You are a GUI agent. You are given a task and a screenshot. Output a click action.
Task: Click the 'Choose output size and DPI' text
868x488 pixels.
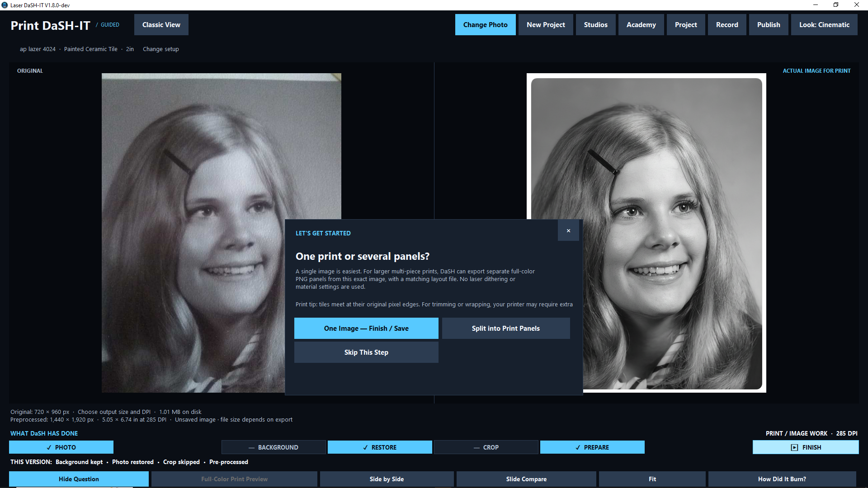click(114, 412)
